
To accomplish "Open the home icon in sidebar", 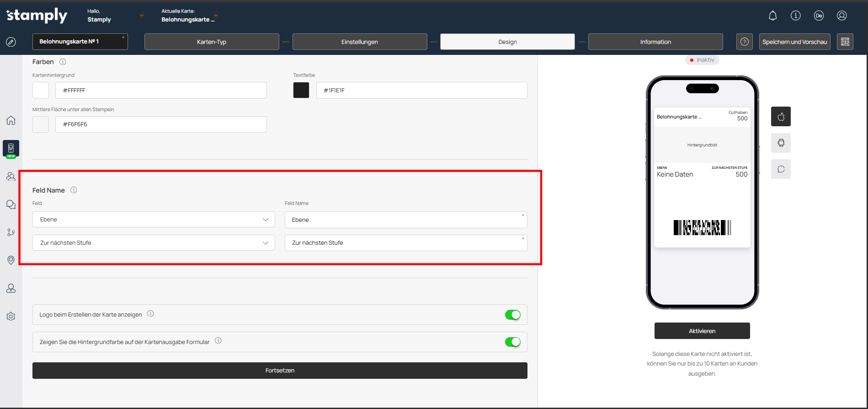I will tap(11, 120).
